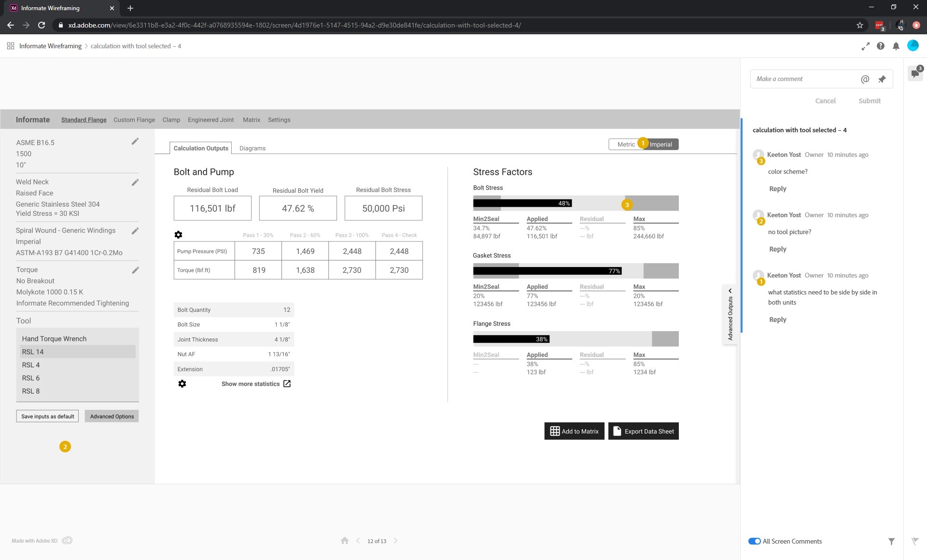This screenshot has height=560, width=927.
Task: Click the pin comment icon
Action: click(x=882, y=79)
